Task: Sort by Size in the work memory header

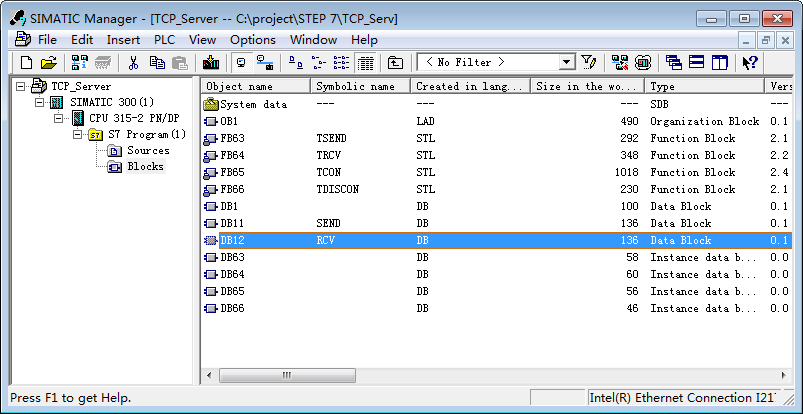Action: 588,86
